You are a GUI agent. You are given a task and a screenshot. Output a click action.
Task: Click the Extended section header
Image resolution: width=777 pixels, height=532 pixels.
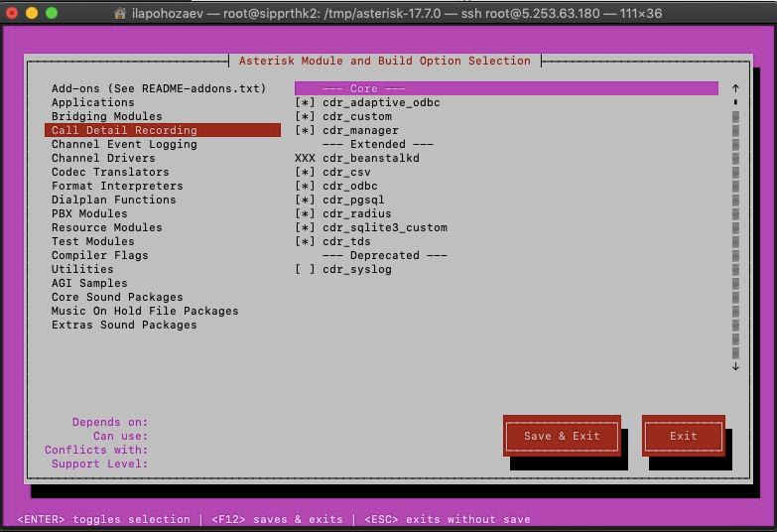pos(378,144)
